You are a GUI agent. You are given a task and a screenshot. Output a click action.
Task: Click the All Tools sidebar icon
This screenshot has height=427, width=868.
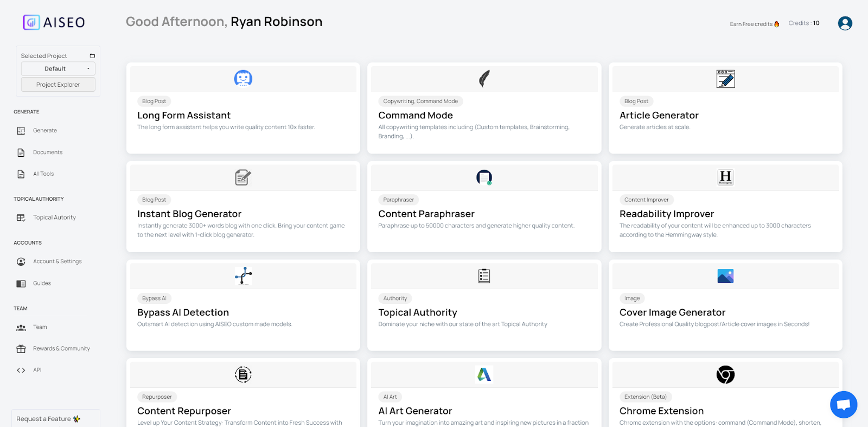pos(21,174)
